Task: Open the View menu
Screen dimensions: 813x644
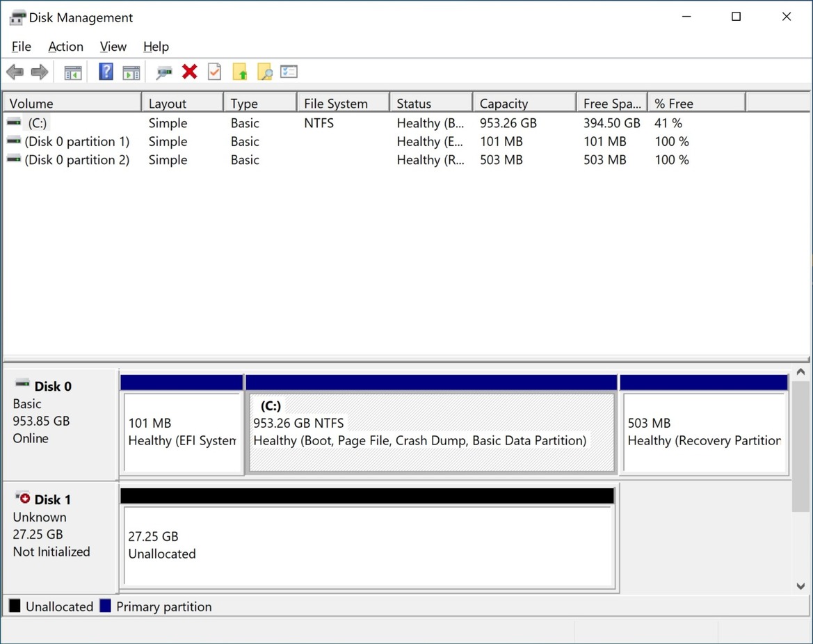Action: [x=113, y=47]
